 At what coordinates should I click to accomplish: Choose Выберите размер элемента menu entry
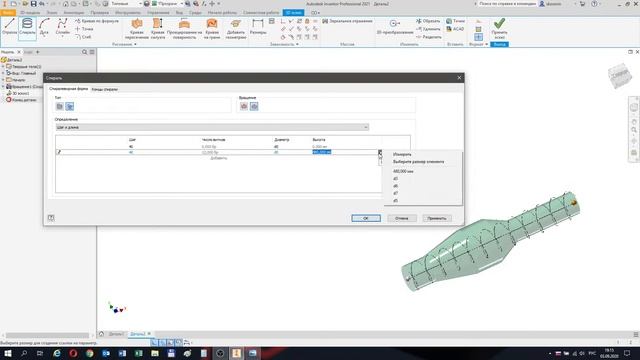(x=418, y=162)
